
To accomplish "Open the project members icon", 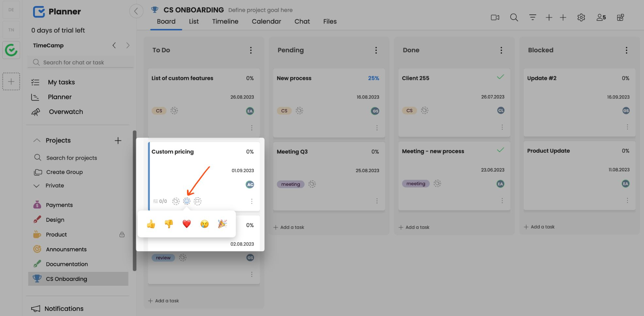I will 601,17.
